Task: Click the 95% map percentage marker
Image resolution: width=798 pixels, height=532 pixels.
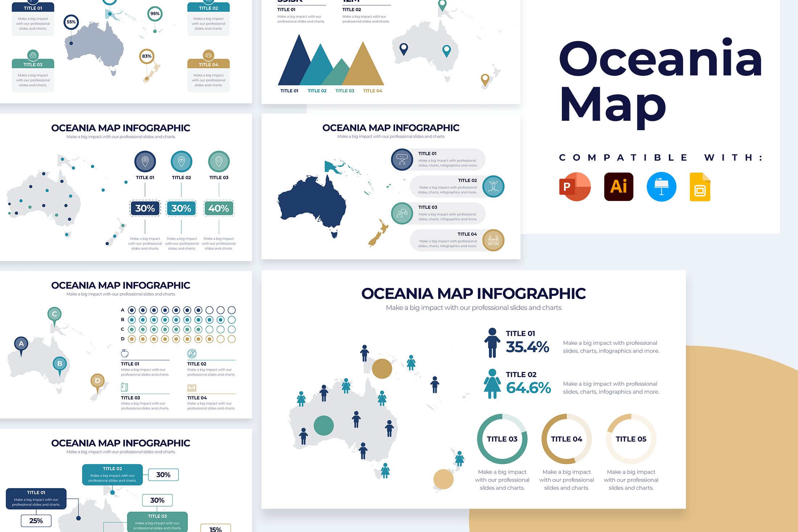Action: pyautogui.click(x=155, y=14)
